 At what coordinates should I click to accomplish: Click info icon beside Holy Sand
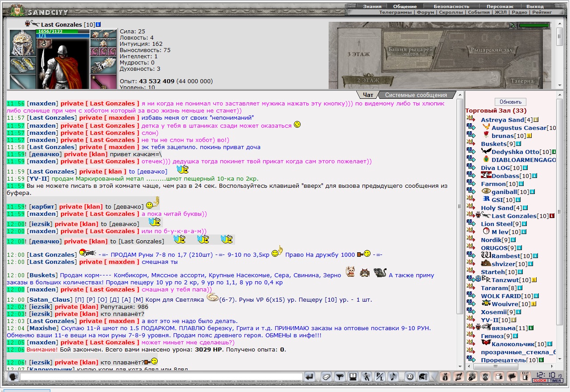coord(525,208)
